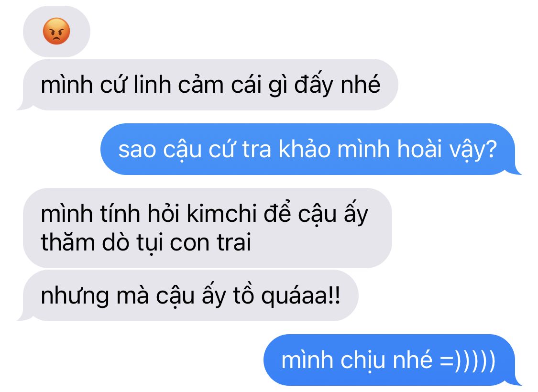Select the blue bubble asking 'sao cậu cứ tra khảo'
Screen dimensions: 538x392
coord(311,149)
